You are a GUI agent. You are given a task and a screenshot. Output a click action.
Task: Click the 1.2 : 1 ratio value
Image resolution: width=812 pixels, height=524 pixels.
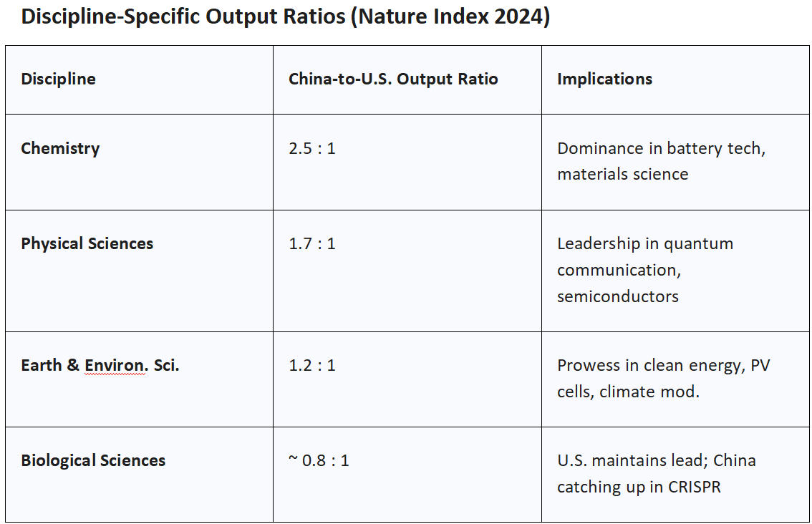[x=311, y=366]
